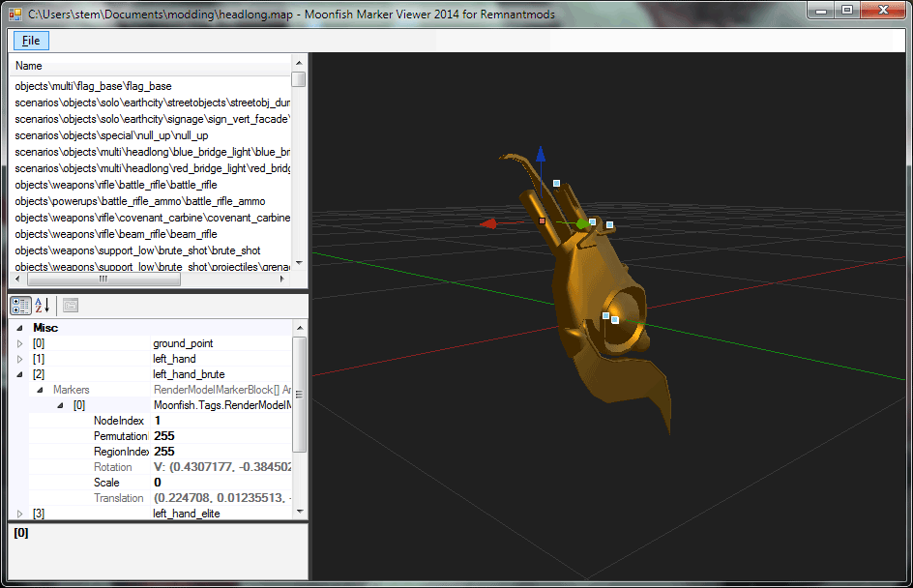
Task: Click the Property Pages toolbar icon
Action: 71,306
